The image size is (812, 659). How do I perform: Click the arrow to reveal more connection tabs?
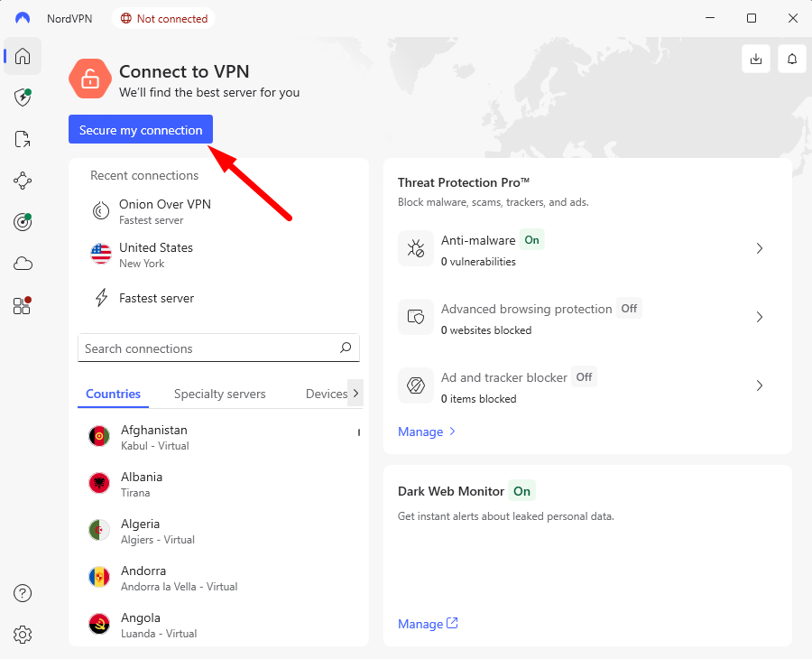(355, 394)
